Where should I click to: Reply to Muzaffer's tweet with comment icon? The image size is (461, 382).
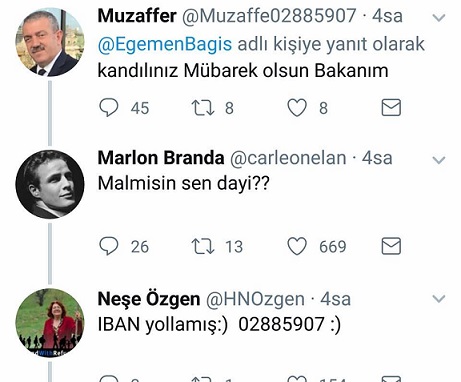(x=109, y=108)
